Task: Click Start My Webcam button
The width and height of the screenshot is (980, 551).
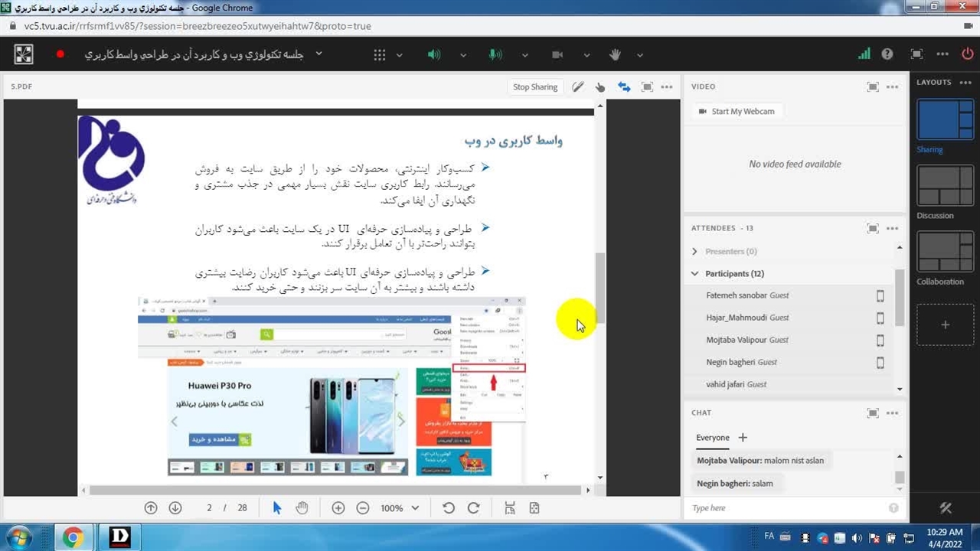Action: [736, 112]
